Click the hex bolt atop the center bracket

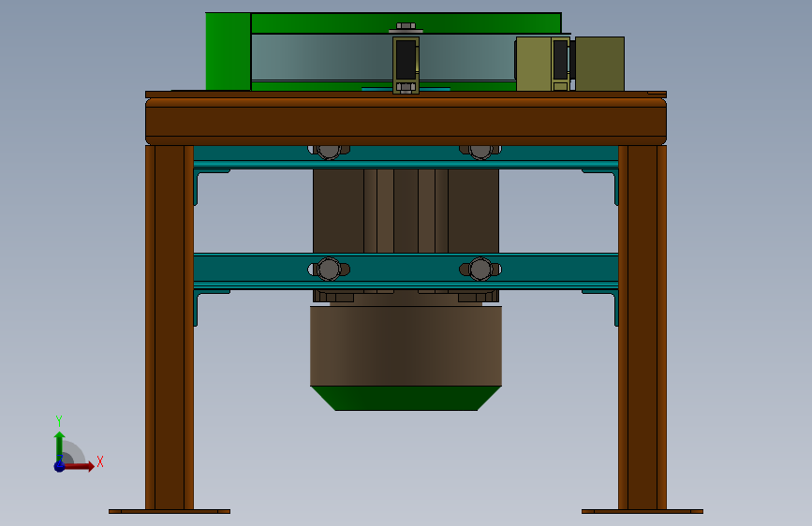point(406,26)
